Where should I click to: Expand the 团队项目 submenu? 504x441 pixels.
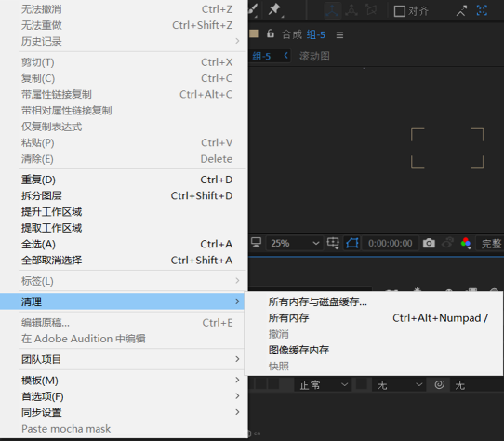(x=124, y=359)
